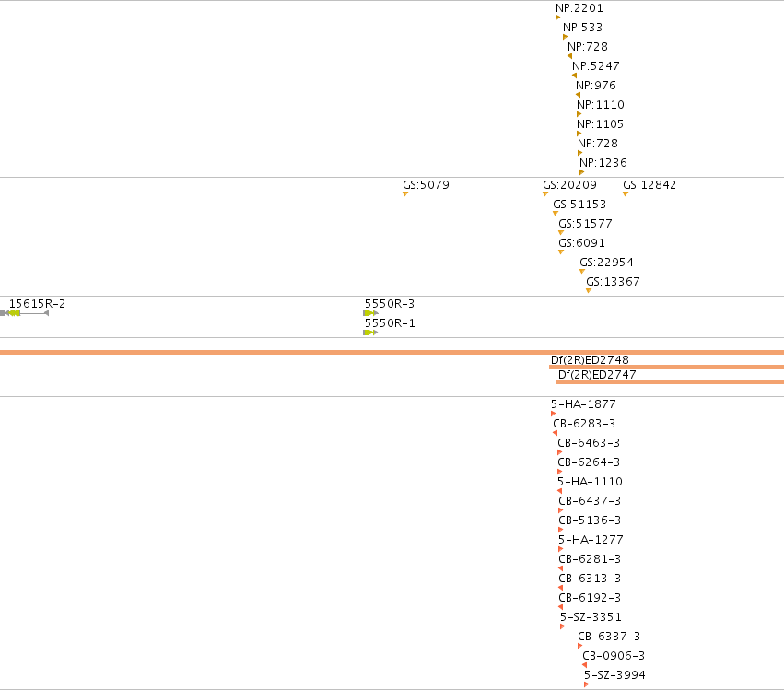Click the 5-HA-1277 label
The height and width of the screenshot is (690, 784).
591,540
